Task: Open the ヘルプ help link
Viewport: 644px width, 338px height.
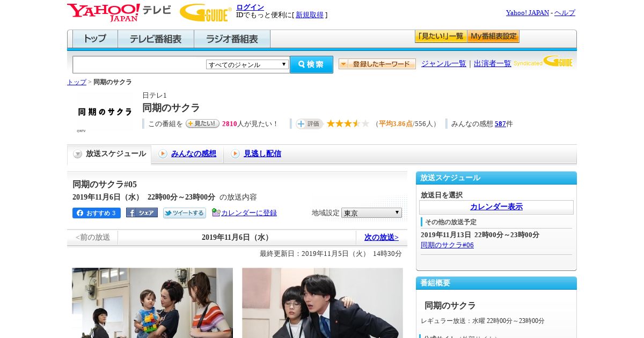Action: pos(565,12)
